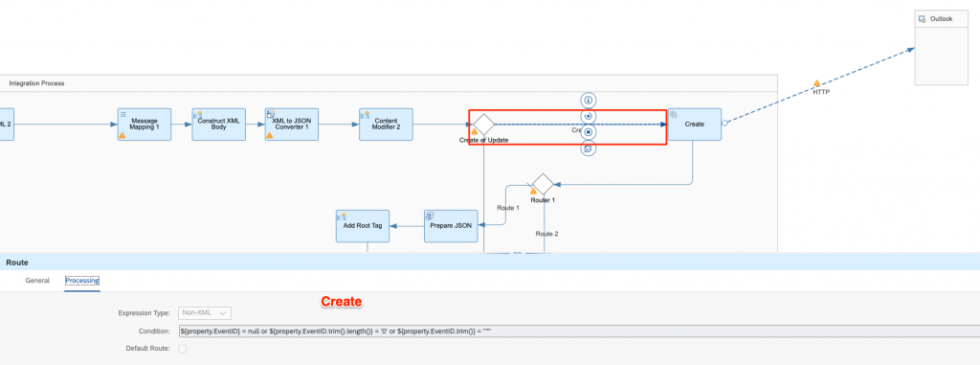The image size is (980, 365).
Task: Click the simulation end point speed button
Action: 589,133
